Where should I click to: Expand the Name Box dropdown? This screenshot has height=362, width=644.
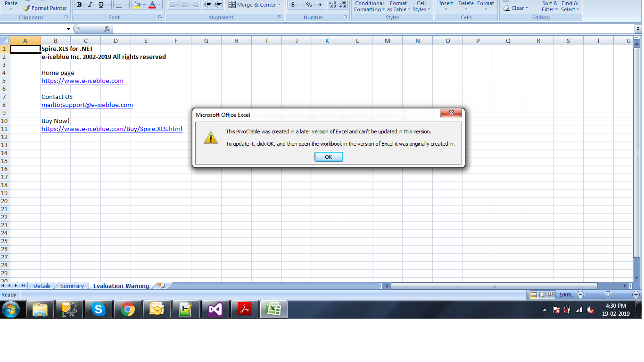point(68,29)
